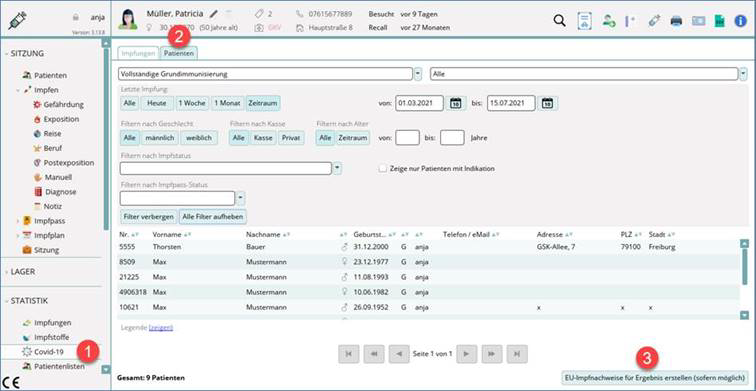Open Patientenlisten in the sidebar

tap(53, 366)
